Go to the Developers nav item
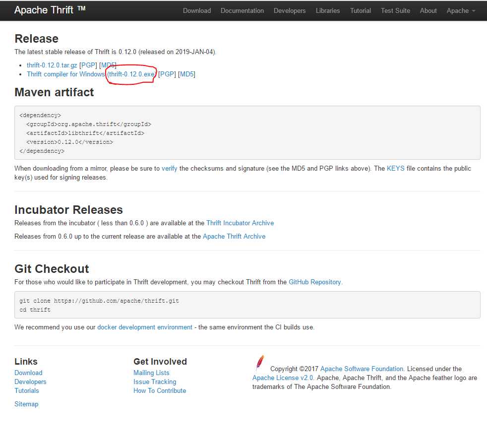 click(290, 11)
